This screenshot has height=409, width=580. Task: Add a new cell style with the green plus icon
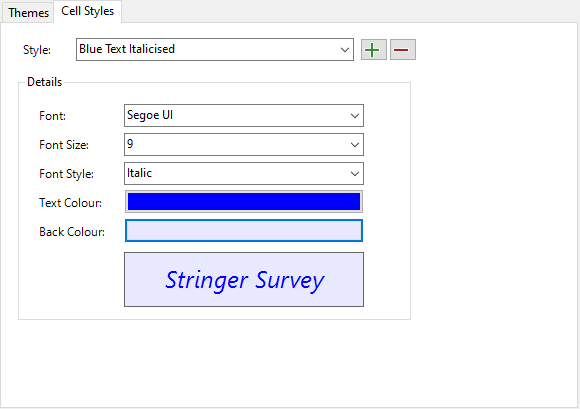pos(374,50)
